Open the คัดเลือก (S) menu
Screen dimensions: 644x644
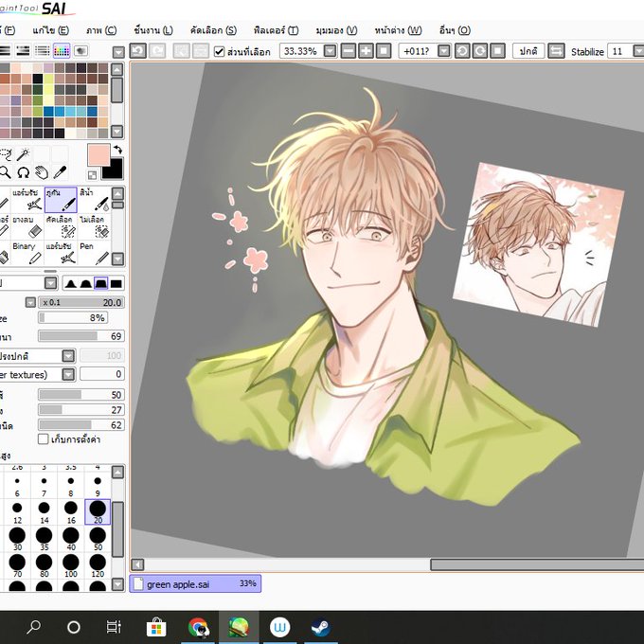[x=213, y=30]
